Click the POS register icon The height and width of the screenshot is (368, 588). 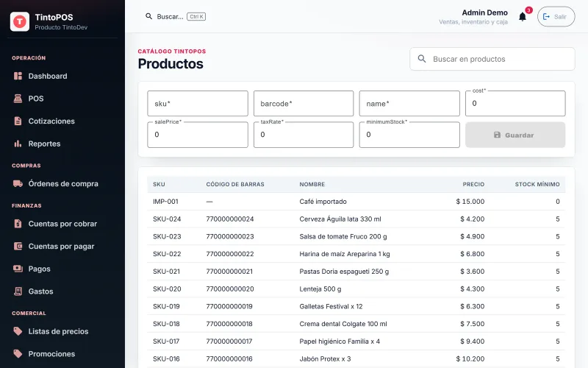(18, 99)
